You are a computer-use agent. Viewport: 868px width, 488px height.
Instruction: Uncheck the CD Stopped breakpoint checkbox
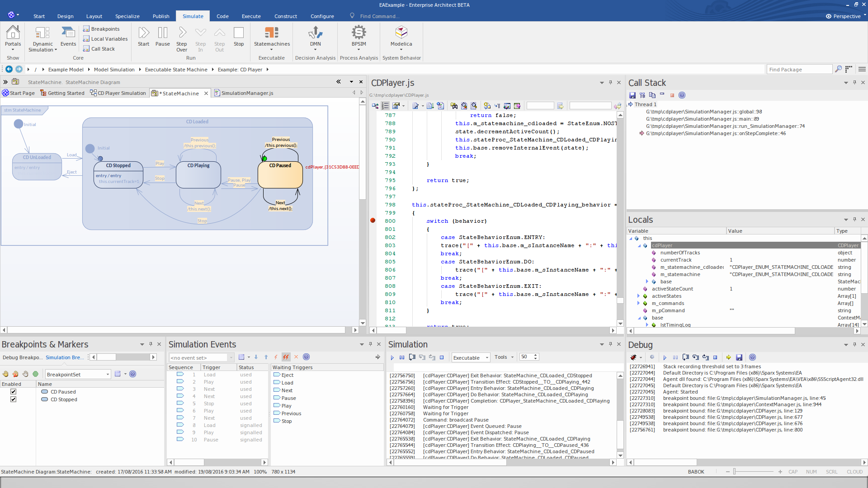(13, 399)
